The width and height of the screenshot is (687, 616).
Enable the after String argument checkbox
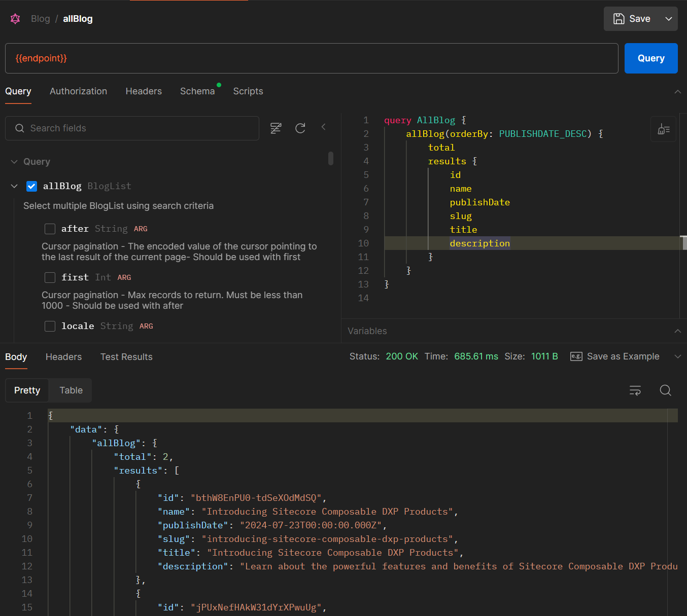point(50,229)
